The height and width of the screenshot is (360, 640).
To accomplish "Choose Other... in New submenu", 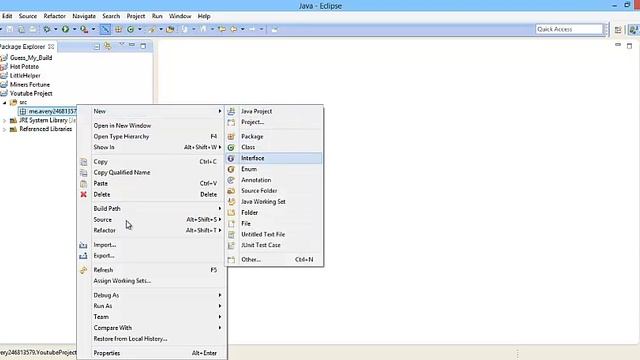I will pos(274,260).
